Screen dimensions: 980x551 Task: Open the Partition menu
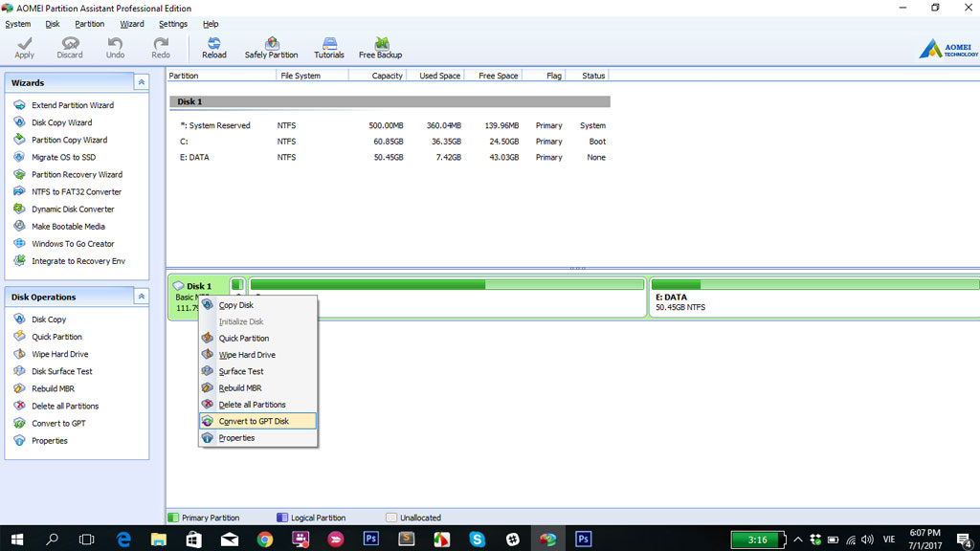(x=89, y=24)
